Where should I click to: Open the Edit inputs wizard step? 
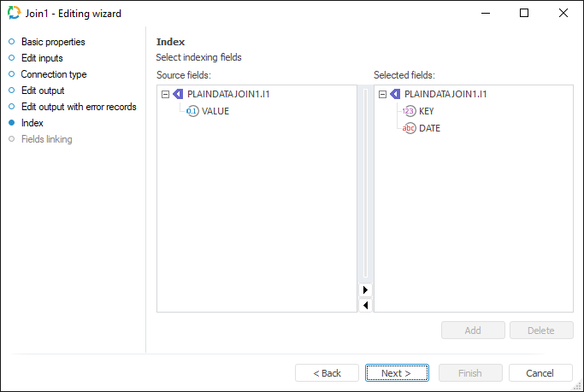click(42, 58)
